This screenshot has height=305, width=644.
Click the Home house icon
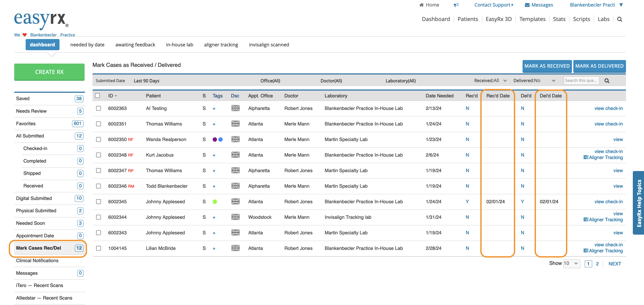pos(422,5)
